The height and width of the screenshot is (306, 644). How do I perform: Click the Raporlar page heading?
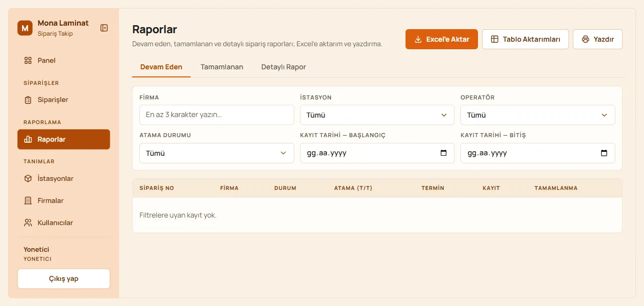point(154,30)
